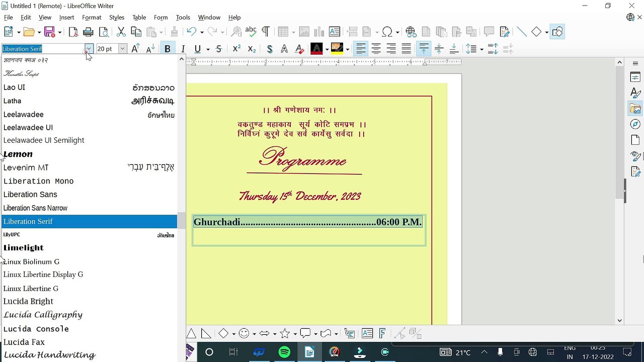
Task: Click the Superscript x² icon
Action: pyautogui.click(x=236, y=49)
